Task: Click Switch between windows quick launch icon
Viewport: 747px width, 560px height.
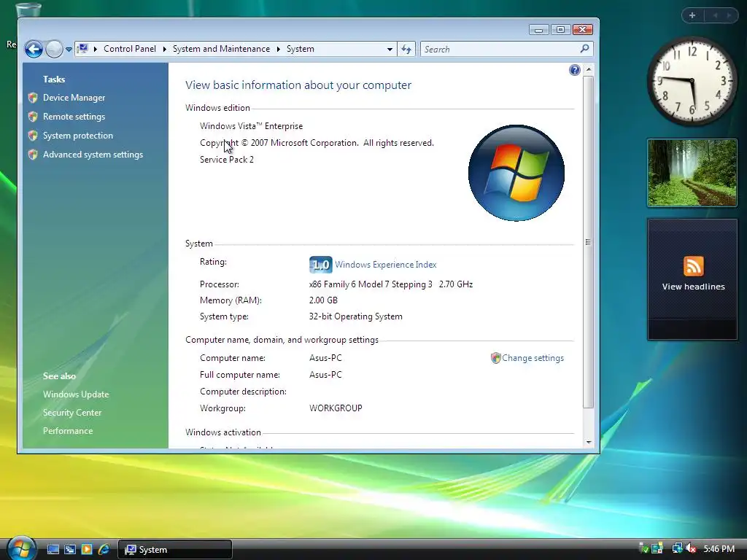Action: [70, 550]
